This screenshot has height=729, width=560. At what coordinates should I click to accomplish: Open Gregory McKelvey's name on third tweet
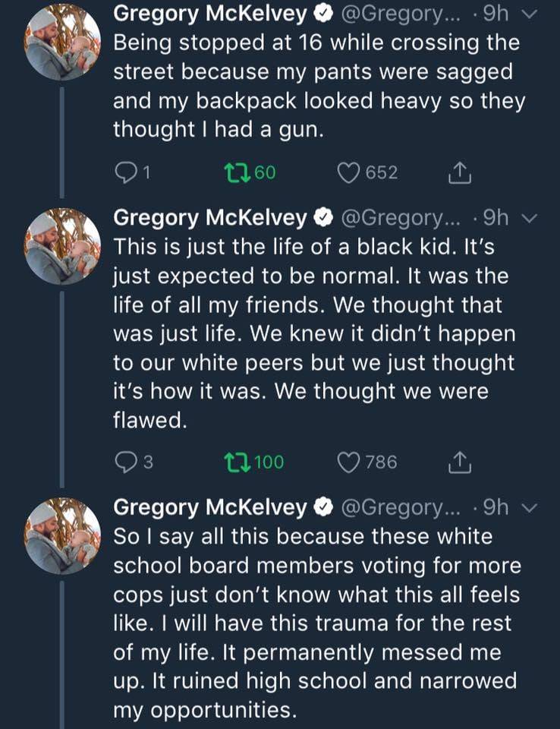click(210, 507)
